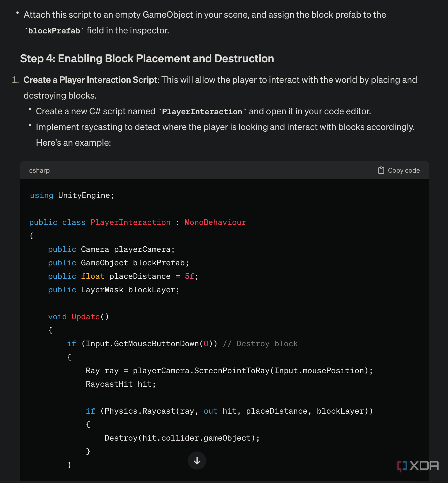Click the XDA logo watermark

pyautogui.click(x=418, y=466)
